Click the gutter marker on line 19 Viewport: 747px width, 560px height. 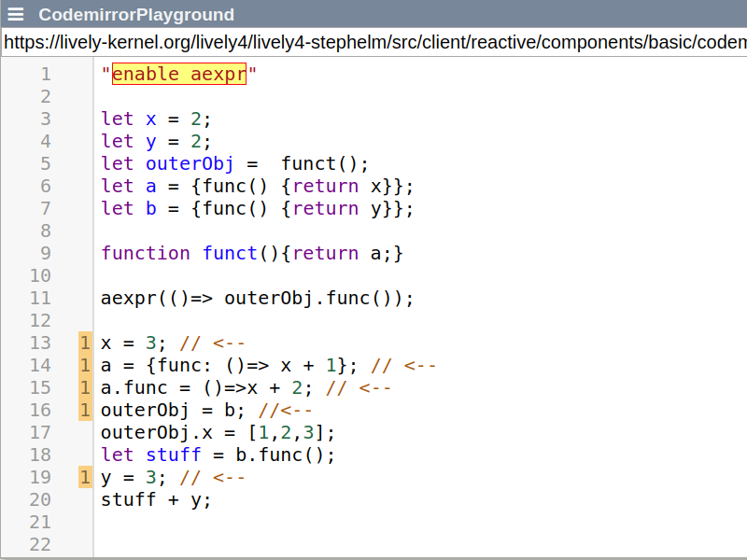tap(85, 478)
